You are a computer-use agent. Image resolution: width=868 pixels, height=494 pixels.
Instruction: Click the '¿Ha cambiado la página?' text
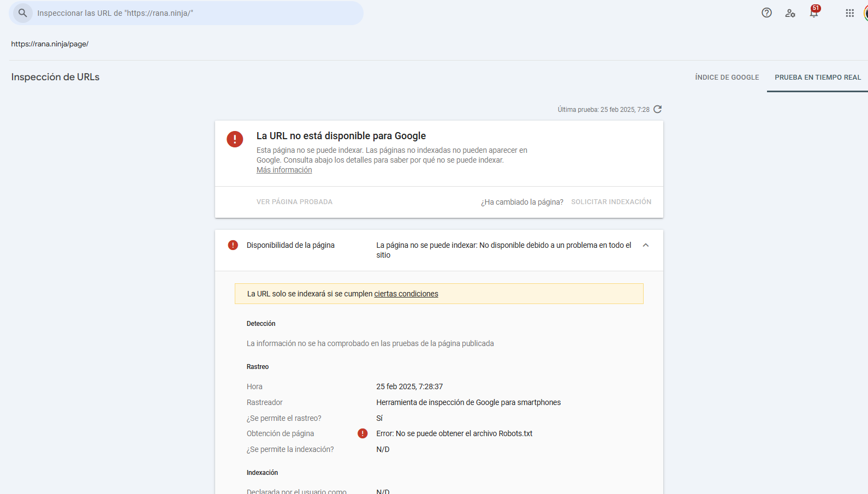pos(522,202)
